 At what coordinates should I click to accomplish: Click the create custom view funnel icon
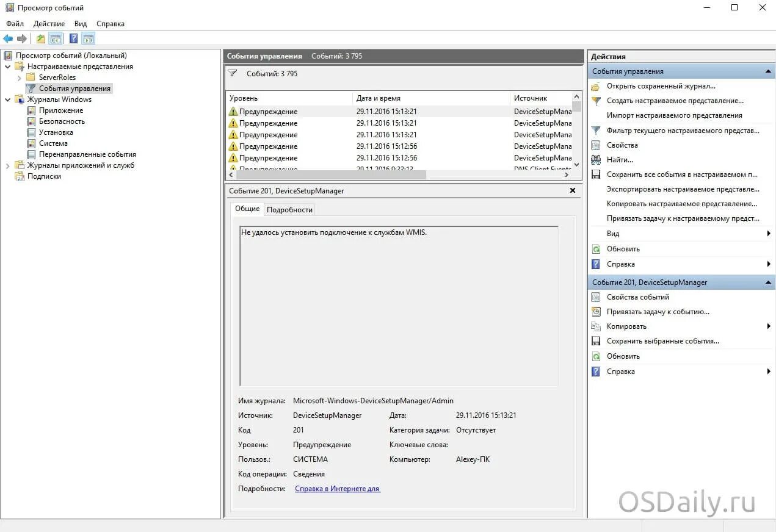(596, 101)
